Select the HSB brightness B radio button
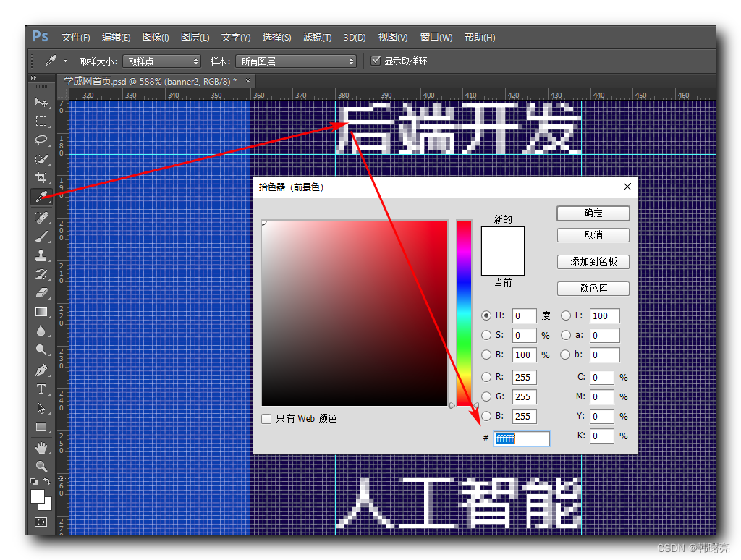 pos(486,355)
